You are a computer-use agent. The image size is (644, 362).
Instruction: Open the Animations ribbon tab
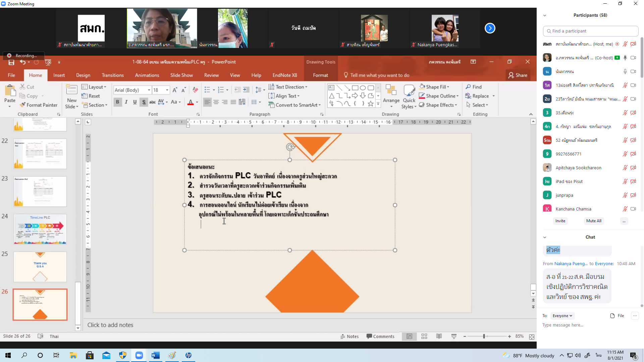pos(147,75)
